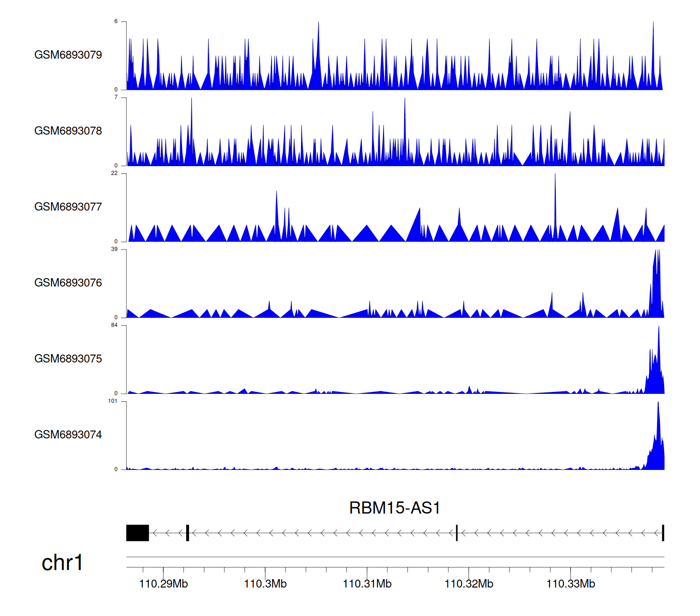Click the rightmost exon bar of RBM15-AS1
Screen dimensions: 700x616
[x=663, y=533]
